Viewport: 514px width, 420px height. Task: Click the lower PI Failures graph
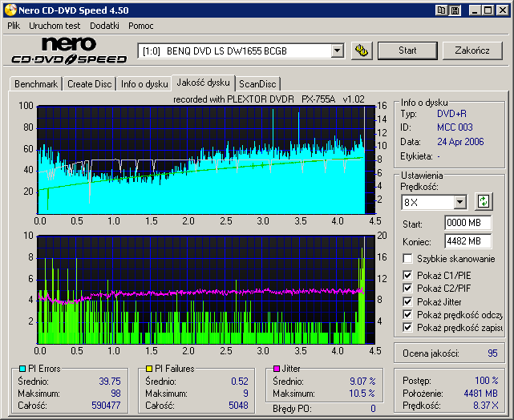206,289
